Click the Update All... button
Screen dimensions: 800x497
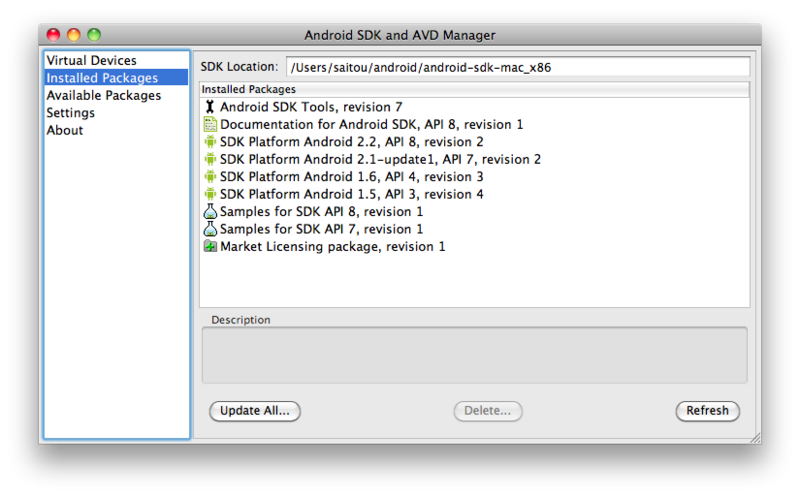[255, 411]
